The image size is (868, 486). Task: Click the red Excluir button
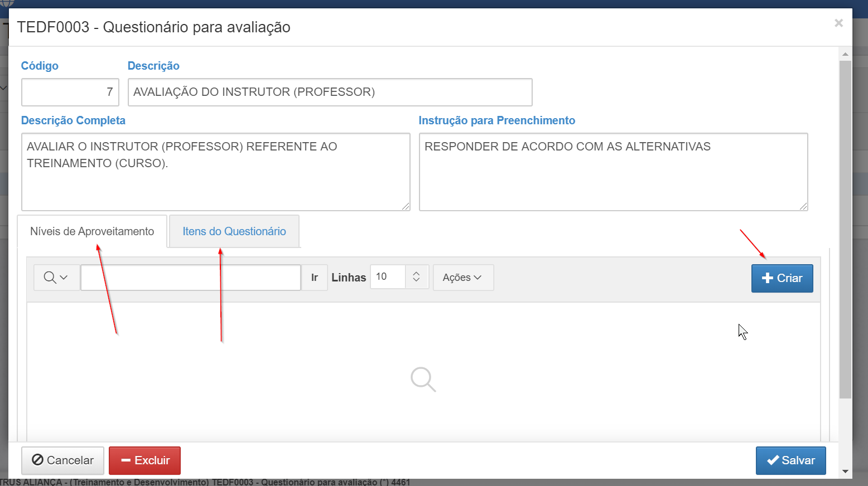coord(144,460)
